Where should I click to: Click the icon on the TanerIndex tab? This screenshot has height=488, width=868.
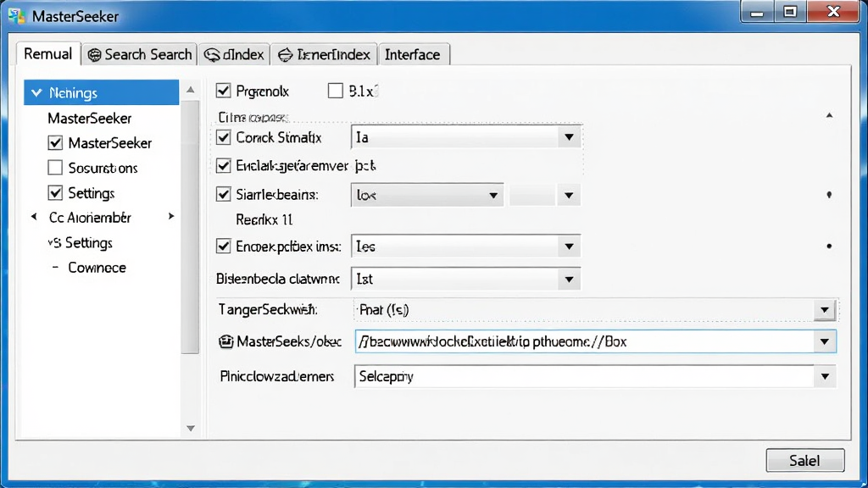285,55
